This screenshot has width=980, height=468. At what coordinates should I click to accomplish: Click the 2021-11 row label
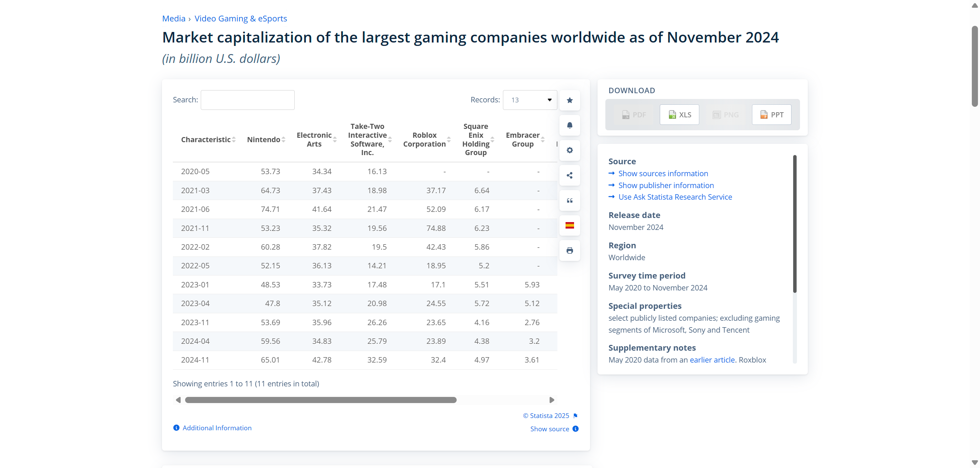click(195, 228)
